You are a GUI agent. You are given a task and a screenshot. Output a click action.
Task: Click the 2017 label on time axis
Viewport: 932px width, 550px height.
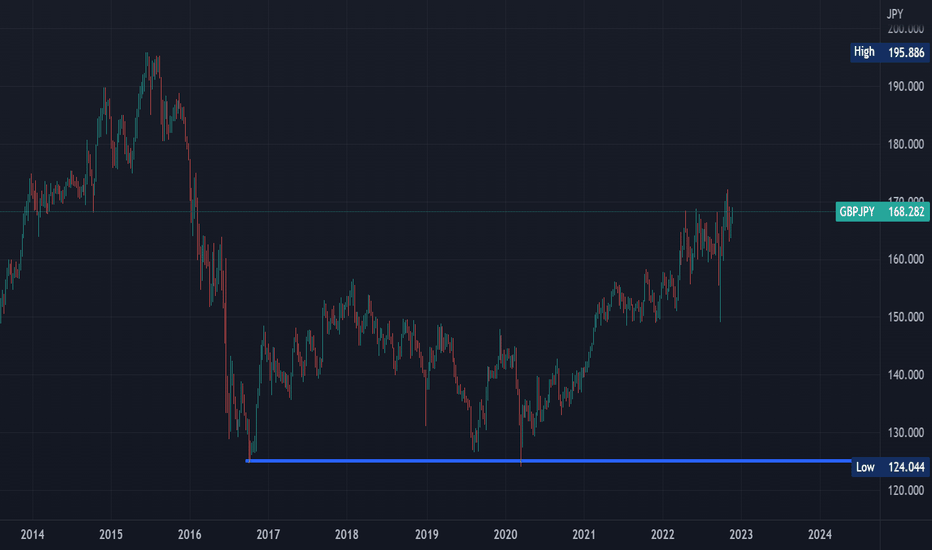(268, 535)
